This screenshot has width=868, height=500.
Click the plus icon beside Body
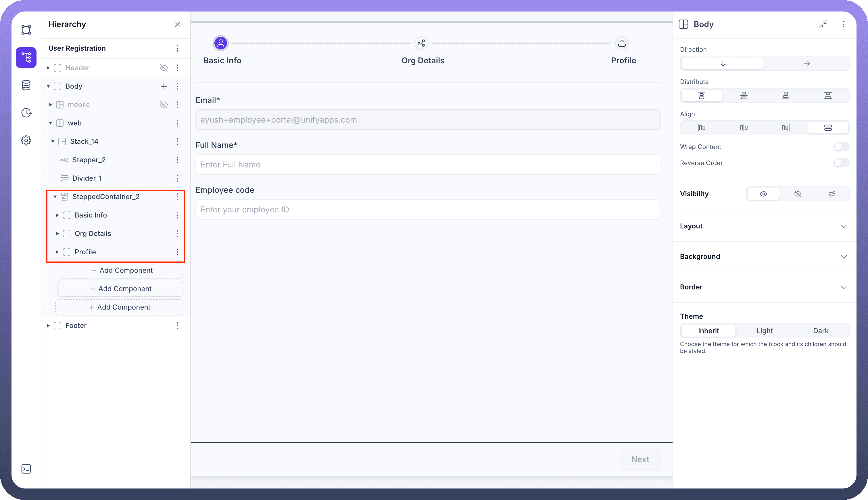point(164,86)
